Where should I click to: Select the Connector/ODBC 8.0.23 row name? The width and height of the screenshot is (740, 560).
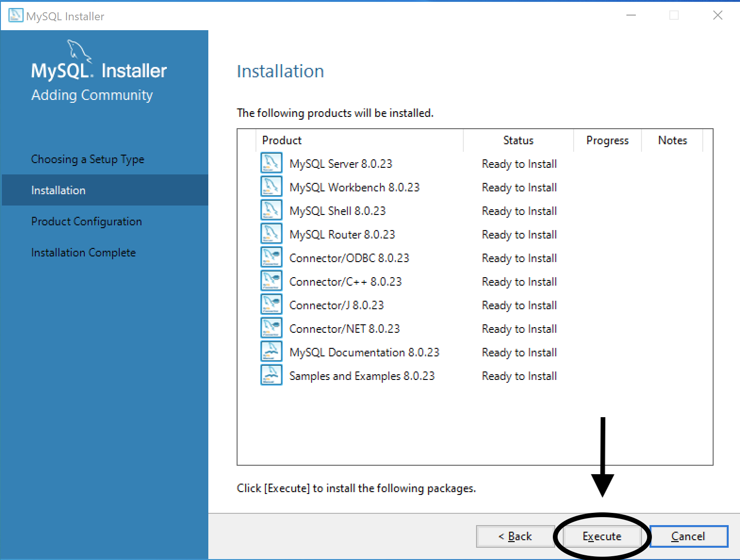coord(349,258)
